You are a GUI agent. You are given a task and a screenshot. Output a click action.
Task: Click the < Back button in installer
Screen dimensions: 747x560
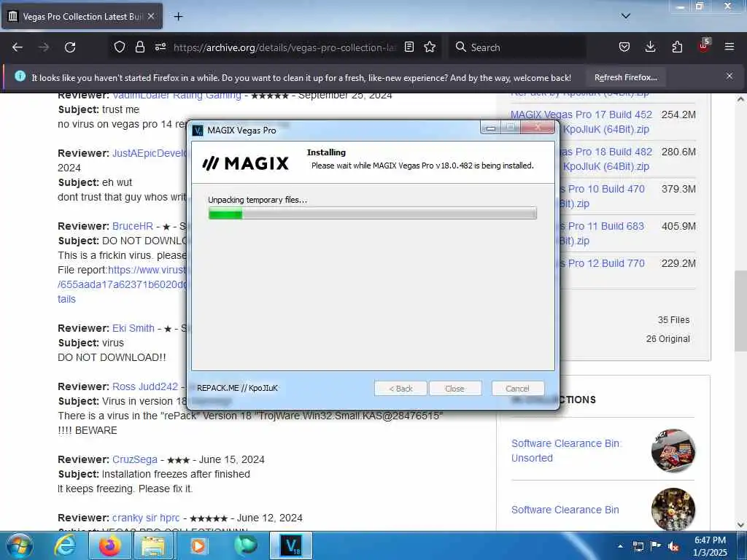[x=400, y=389]
